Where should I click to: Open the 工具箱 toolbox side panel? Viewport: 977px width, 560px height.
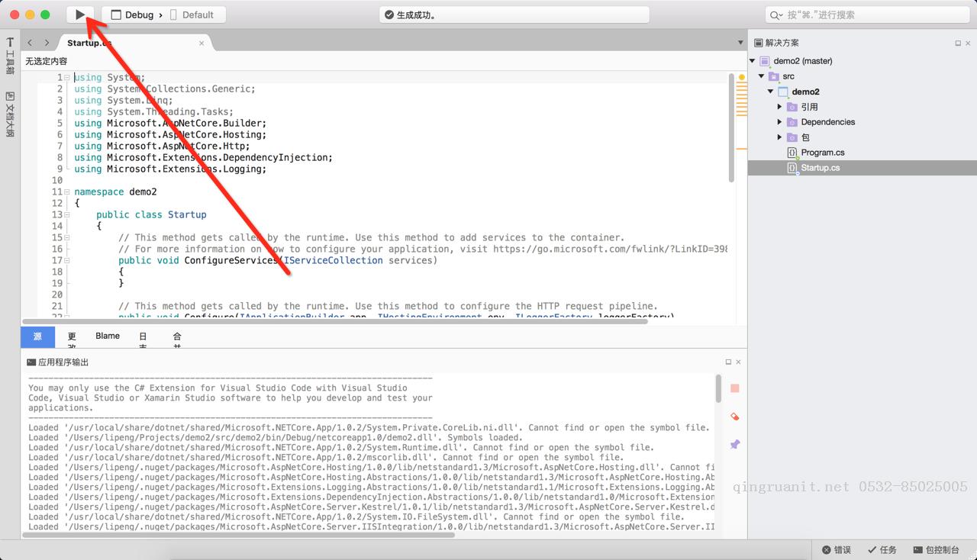click(10, 57)
